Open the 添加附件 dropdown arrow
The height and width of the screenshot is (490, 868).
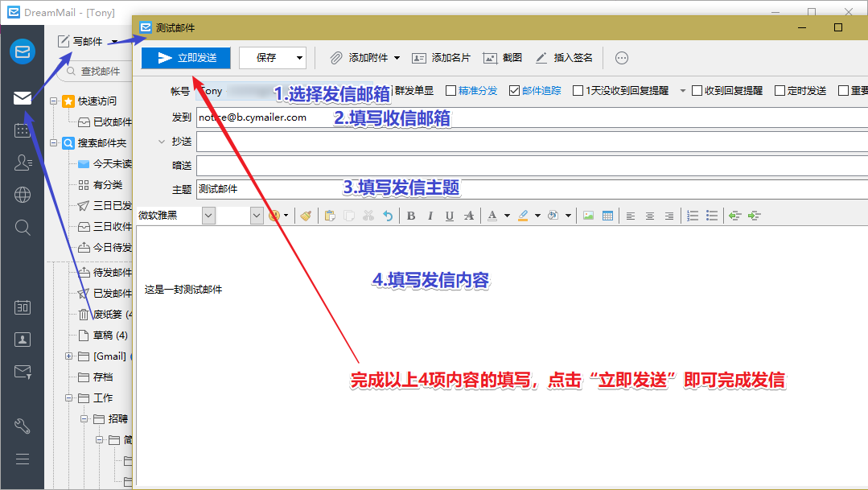coord(397,58)
